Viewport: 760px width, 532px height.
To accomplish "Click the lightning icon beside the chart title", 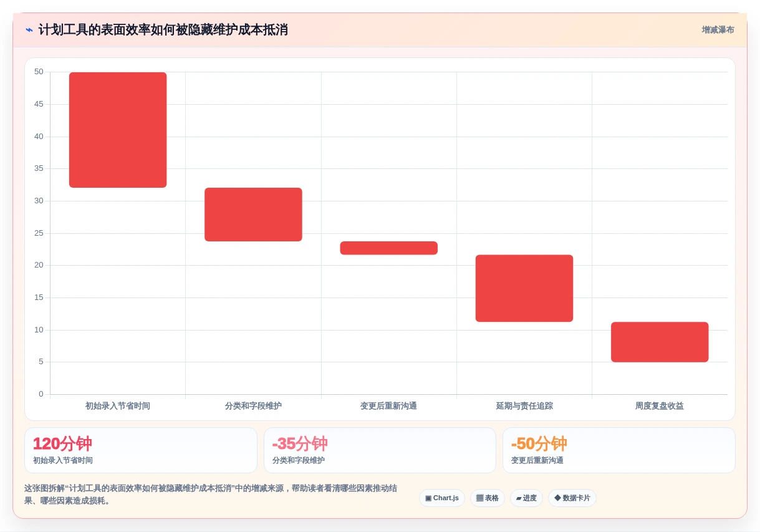I will pos(29,30).
